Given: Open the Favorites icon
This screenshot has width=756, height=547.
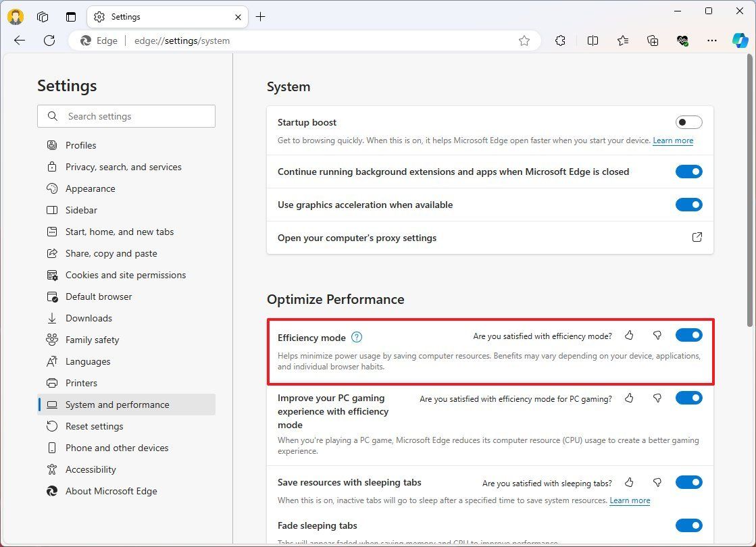Looking at the screenshot, I should point(622,41).
